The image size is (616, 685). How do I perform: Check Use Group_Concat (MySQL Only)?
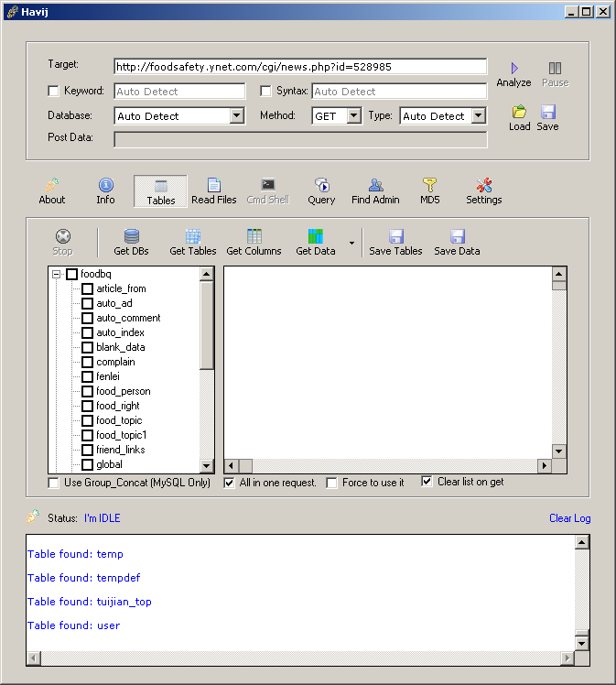53,483
